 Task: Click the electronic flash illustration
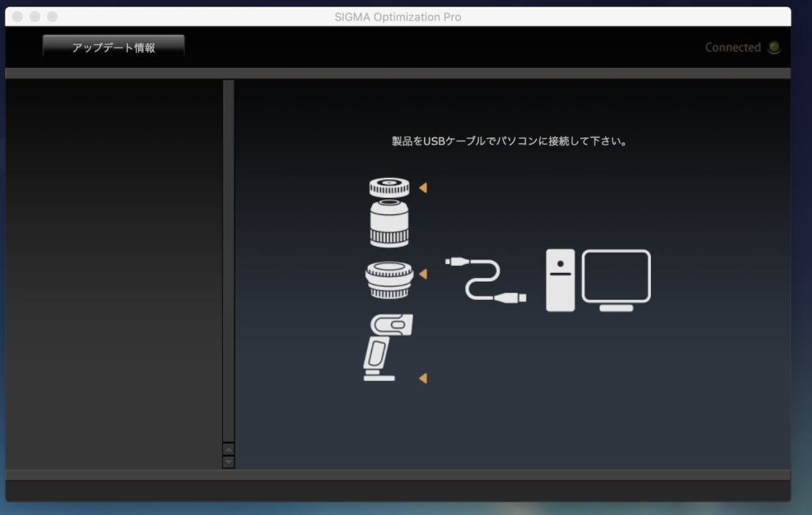388,347
